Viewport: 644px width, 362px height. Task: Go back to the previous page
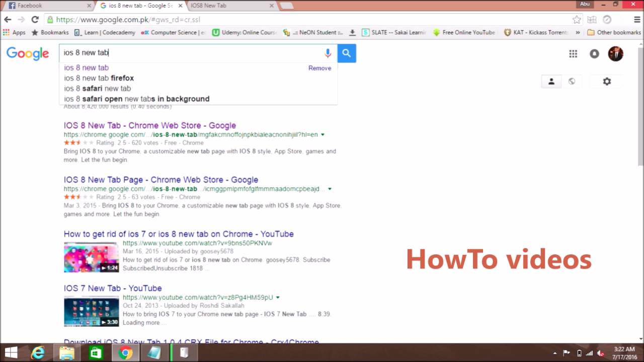click(x=8, y=20)
